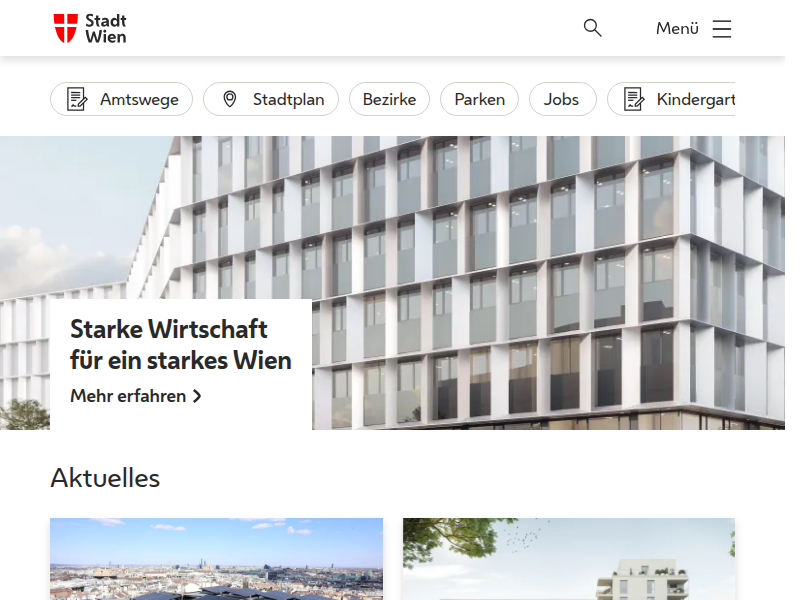The width and height of the screenshot is (800, 600).
Task: Click the hamburger menu icon
Action: (722, 29)
